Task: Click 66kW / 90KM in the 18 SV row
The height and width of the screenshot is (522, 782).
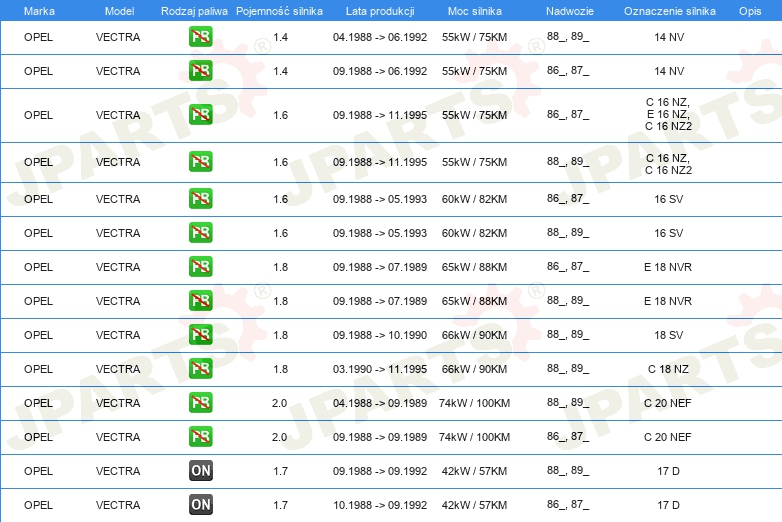Action: click(474, 335)
